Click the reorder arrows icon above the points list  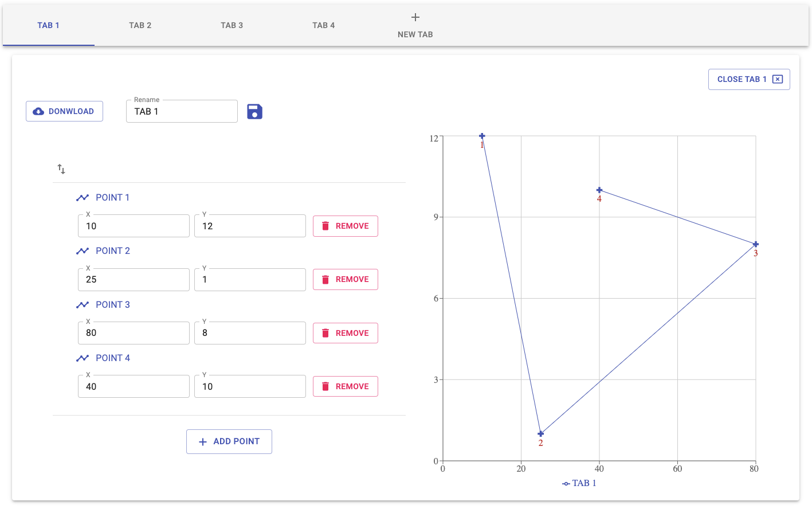[x=61, y=169]
